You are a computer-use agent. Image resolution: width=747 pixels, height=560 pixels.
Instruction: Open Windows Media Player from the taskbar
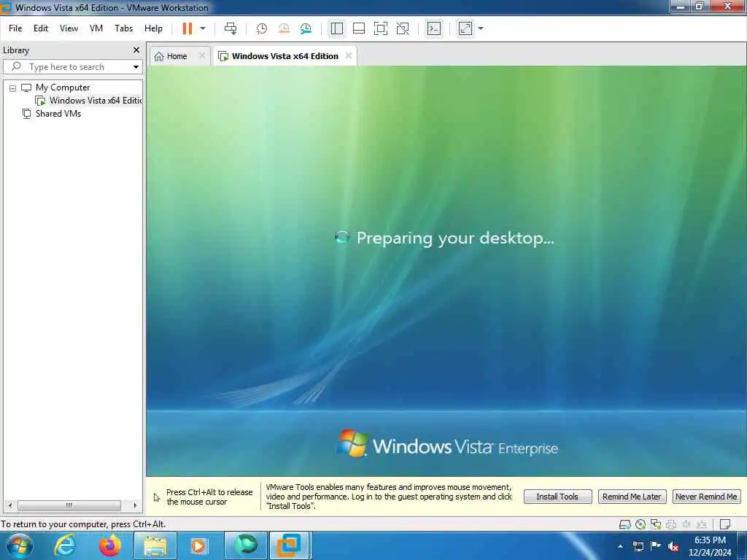coord(198,546)
